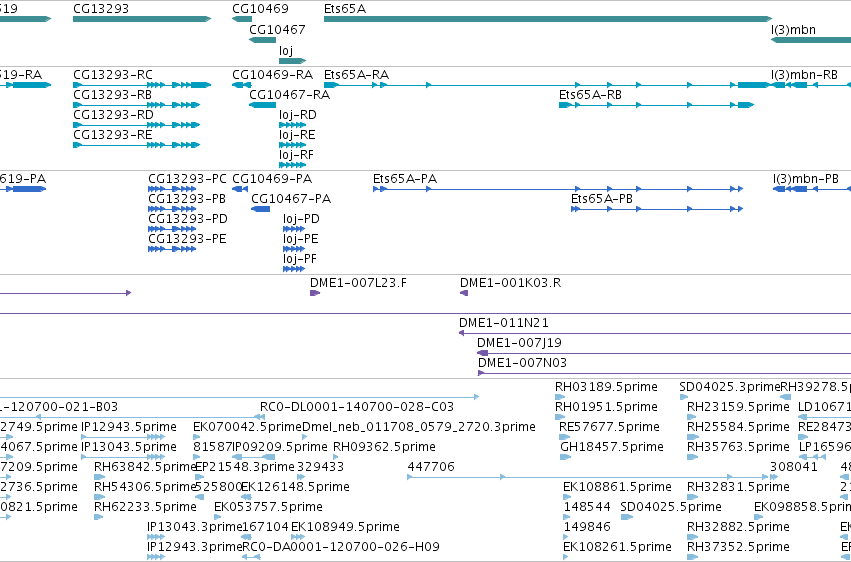Viewport: 851px width, 562px height.
Task: Select the CG10469 gene feature
Action: 242,19
